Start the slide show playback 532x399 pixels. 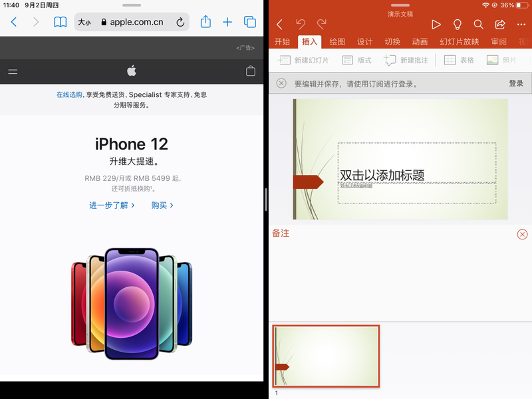[x=436, y=25]
